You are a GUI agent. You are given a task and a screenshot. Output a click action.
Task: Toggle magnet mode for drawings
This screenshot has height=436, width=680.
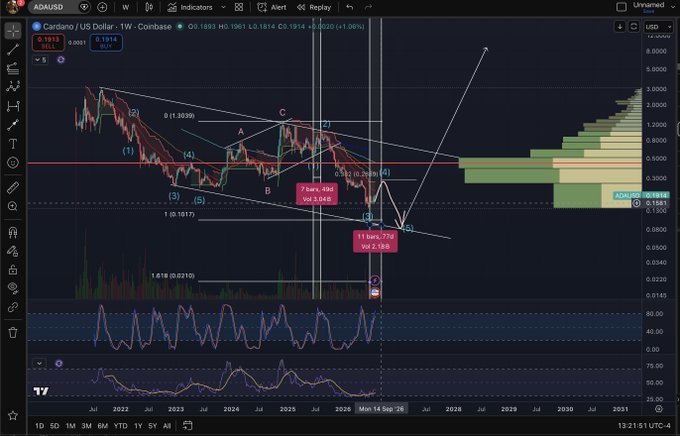(13, 232)
